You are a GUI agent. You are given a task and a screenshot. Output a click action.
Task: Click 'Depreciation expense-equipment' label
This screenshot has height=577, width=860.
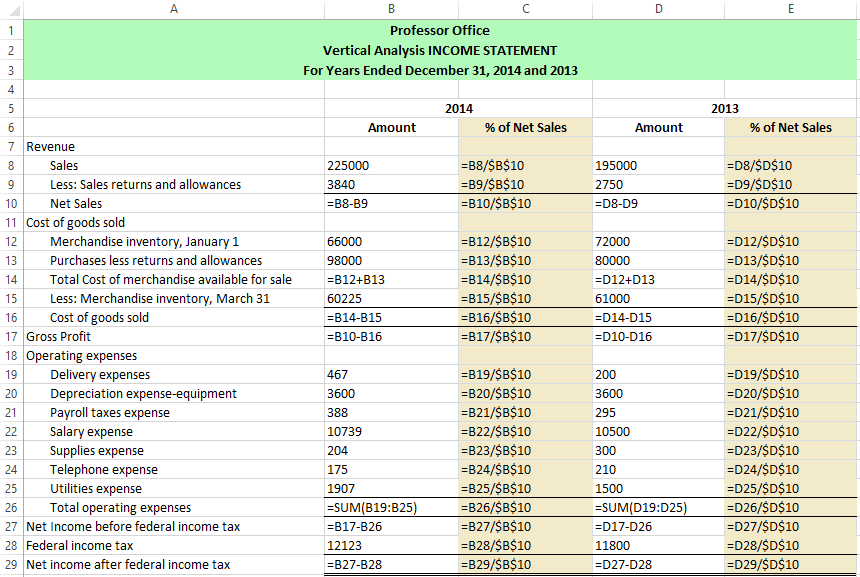coord(143,393)
